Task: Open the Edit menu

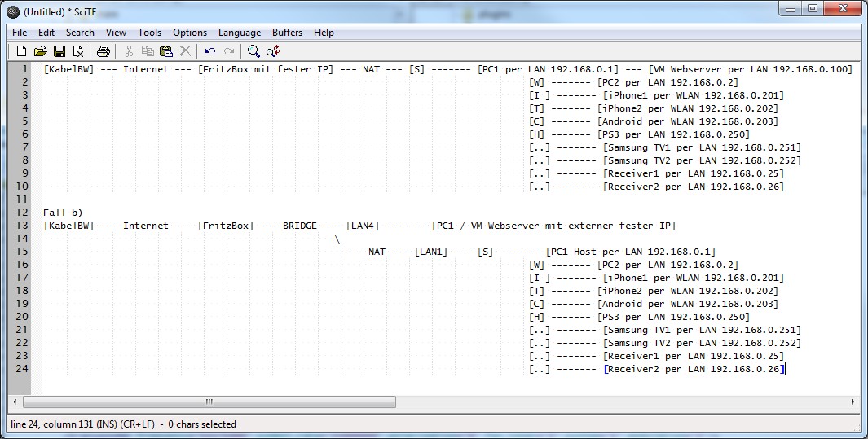Action: 46,33
